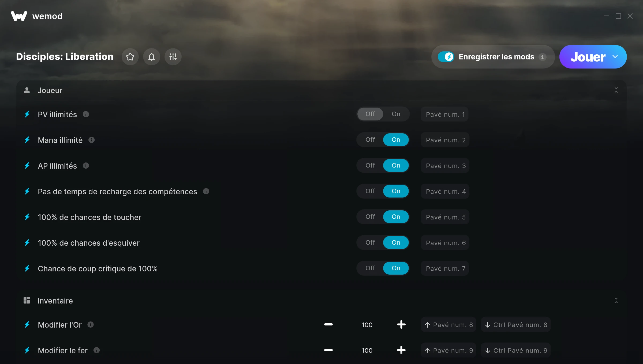Viewport: 643px width, 364px height.
Task: Favorite Disciples: Liberation with the star icon
Action: tap(130, 57)
